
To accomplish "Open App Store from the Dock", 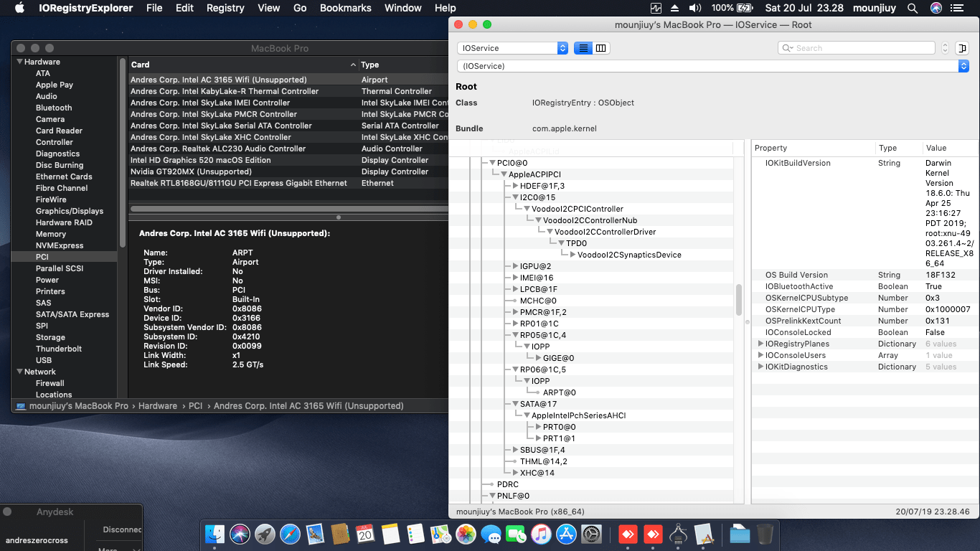I will (566, 534).
